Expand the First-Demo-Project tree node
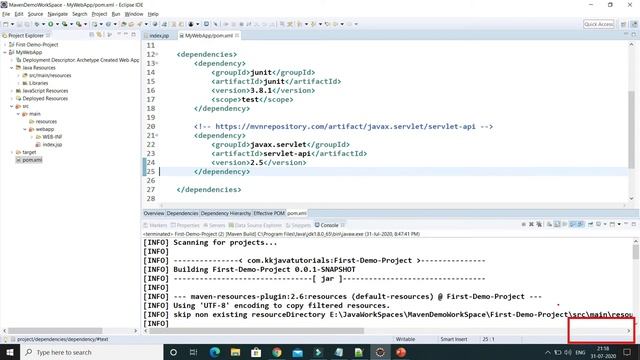The width and height of the screenshot is (640, 360). click(x=5, y=44)
